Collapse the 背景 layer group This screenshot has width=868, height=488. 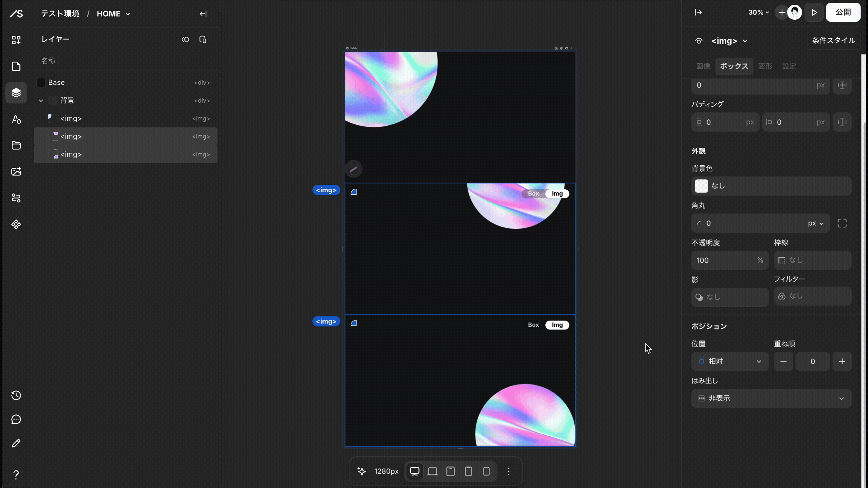[x=41, y=100]
